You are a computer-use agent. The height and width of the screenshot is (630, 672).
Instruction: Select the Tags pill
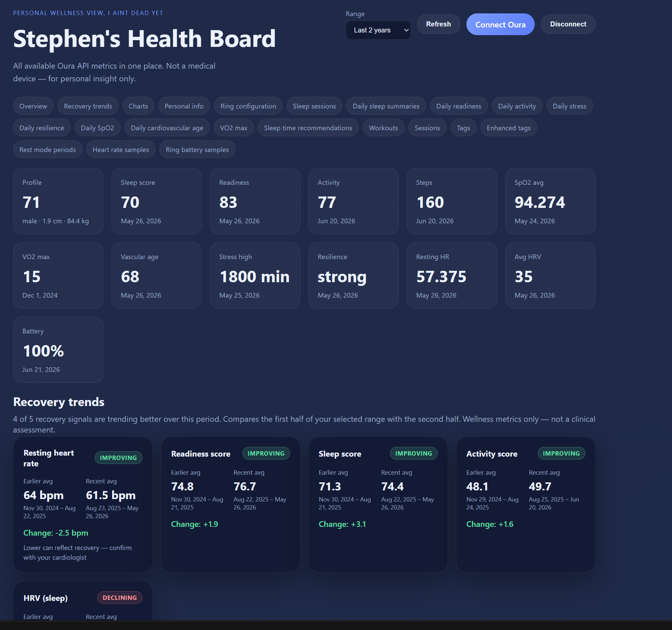tap(463, 128)
